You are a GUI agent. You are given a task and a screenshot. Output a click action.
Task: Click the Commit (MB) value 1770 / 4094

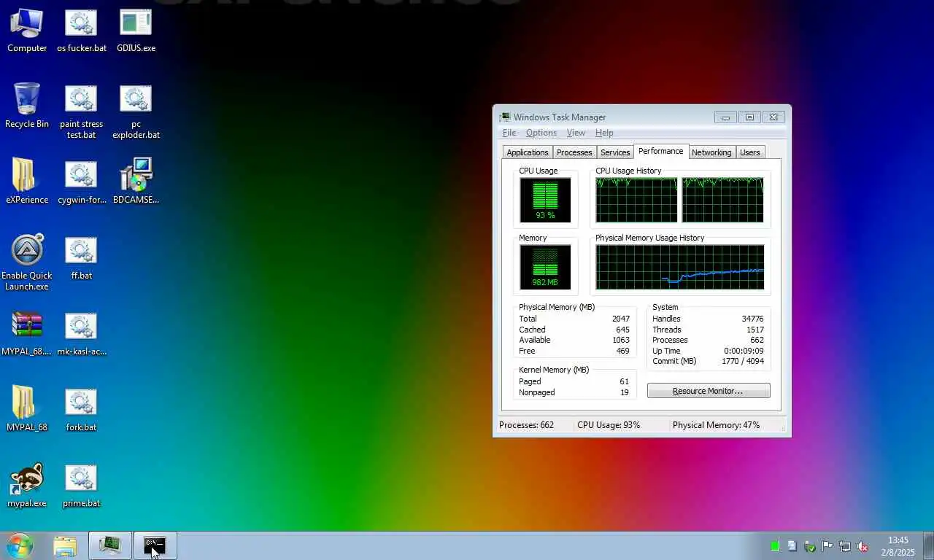coord(743,361)
